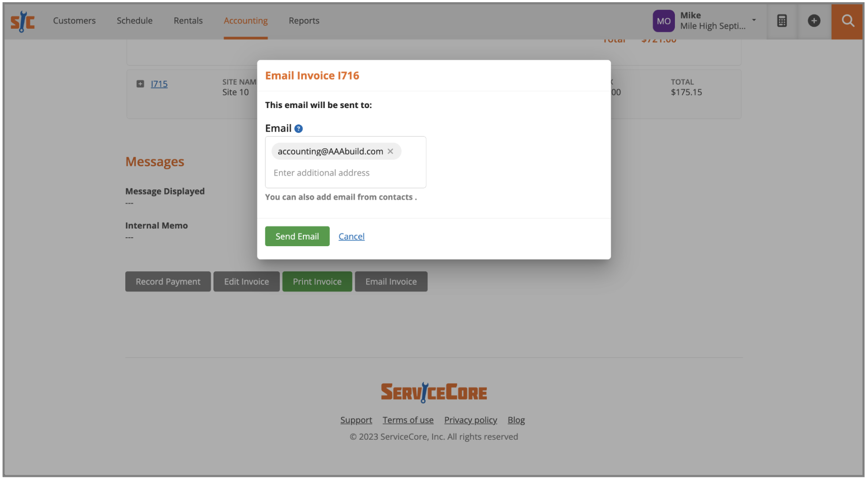Viewport: 868px width, 480px height.
Task: Open the Mike user account dropdown arrow
Action: pos(754,20)
